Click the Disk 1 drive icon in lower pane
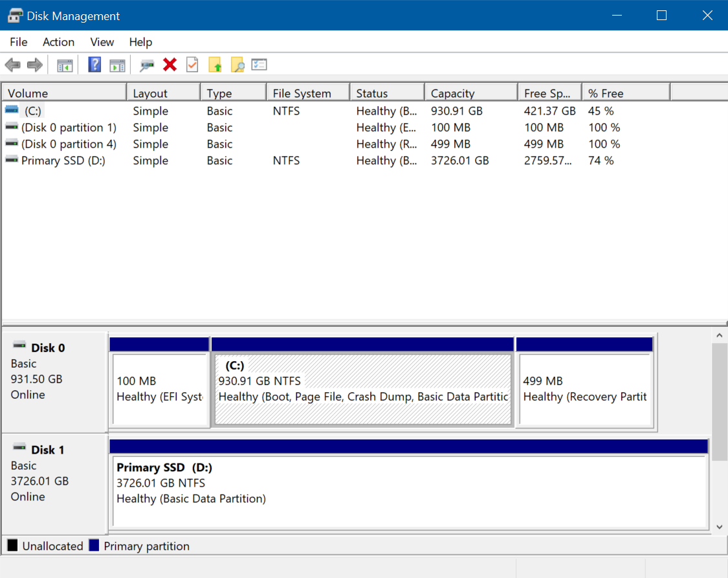728x578 pixels. [x=19, y=447]
